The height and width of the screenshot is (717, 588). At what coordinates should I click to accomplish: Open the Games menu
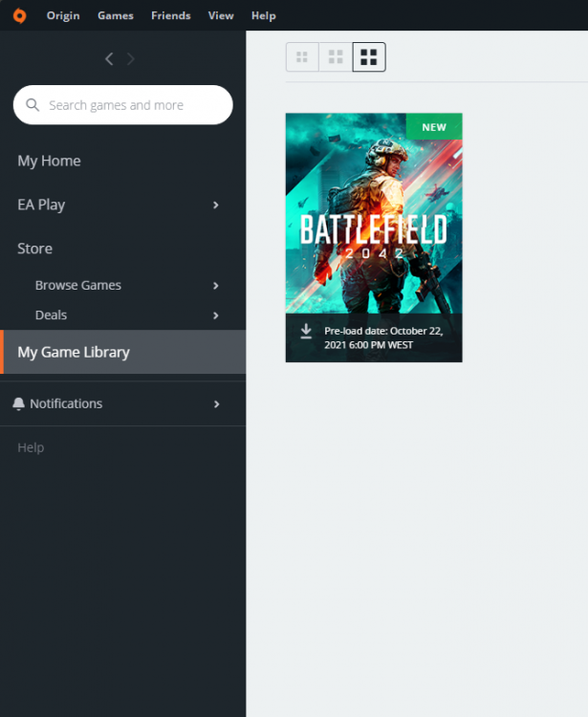[116, 15]
